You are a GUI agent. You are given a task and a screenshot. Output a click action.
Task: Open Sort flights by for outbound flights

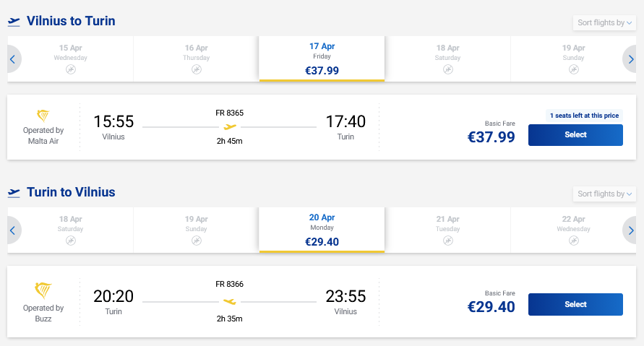click(x=605, y=22)
